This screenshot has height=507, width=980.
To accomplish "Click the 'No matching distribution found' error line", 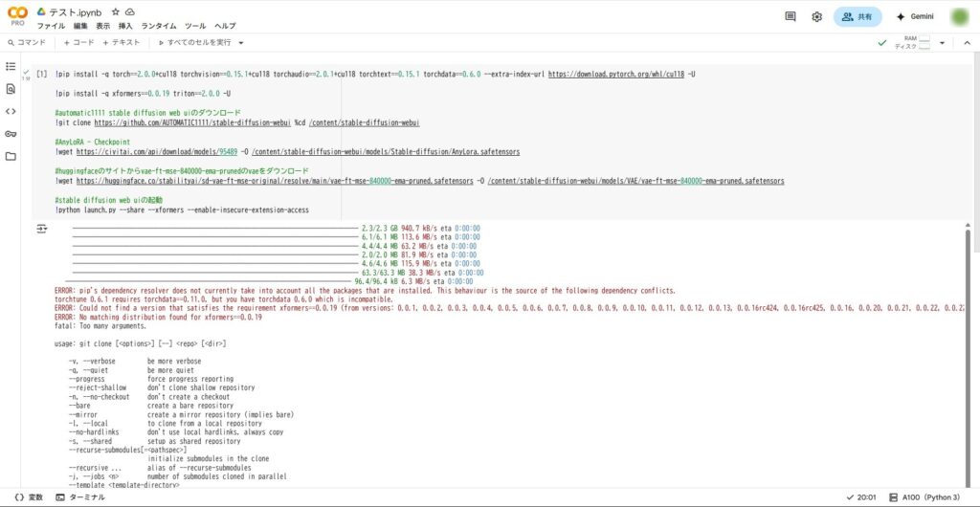I will (x=158, y=318).
